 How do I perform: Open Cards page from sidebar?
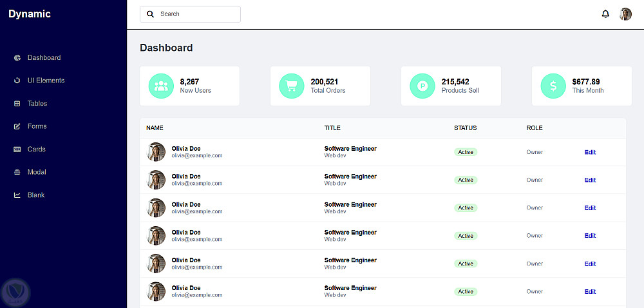[x=37, y=149]
